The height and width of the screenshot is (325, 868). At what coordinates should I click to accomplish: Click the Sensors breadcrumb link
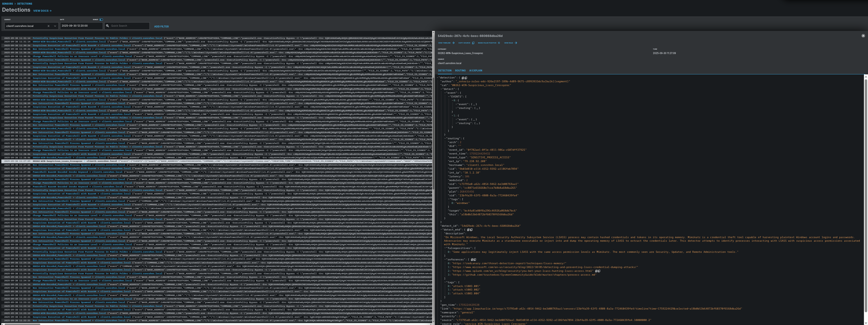point(7,4)
